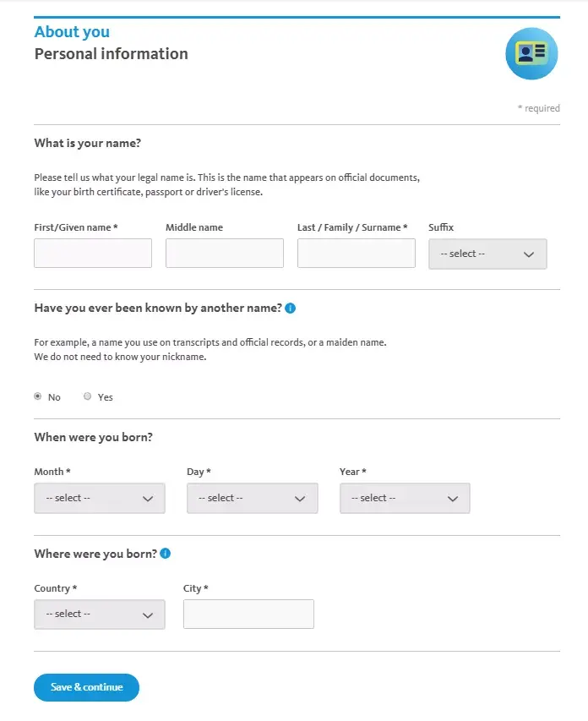
Task: Open the birth Day dropdown
Action: [x=252, y=498]
